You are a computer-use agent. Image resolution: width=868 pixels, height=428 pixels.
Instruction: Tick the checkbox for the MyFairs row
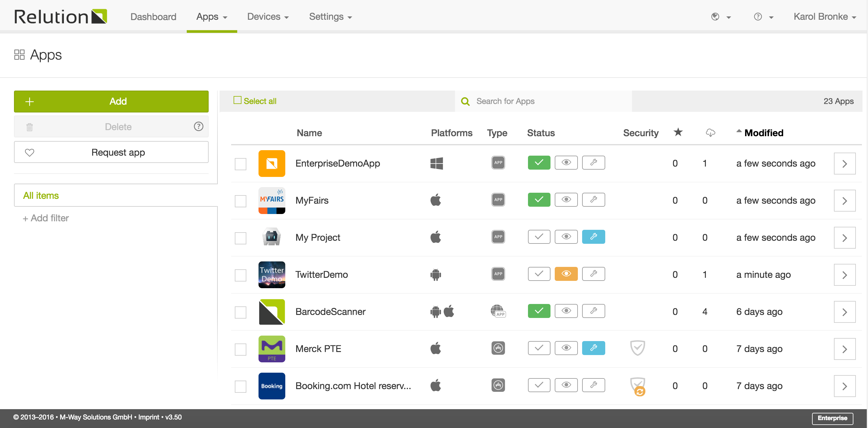tap(241, 201)
